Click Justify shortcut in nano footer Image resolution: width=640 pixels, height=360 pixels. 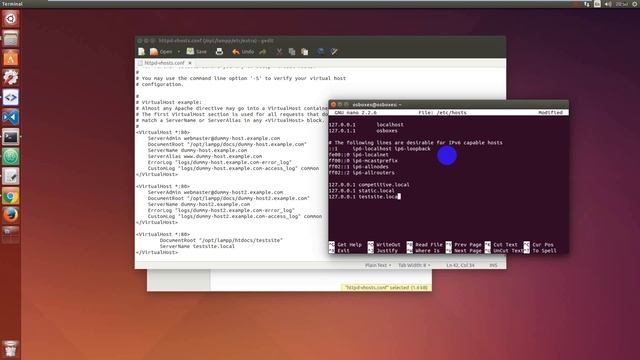(383, 251)
